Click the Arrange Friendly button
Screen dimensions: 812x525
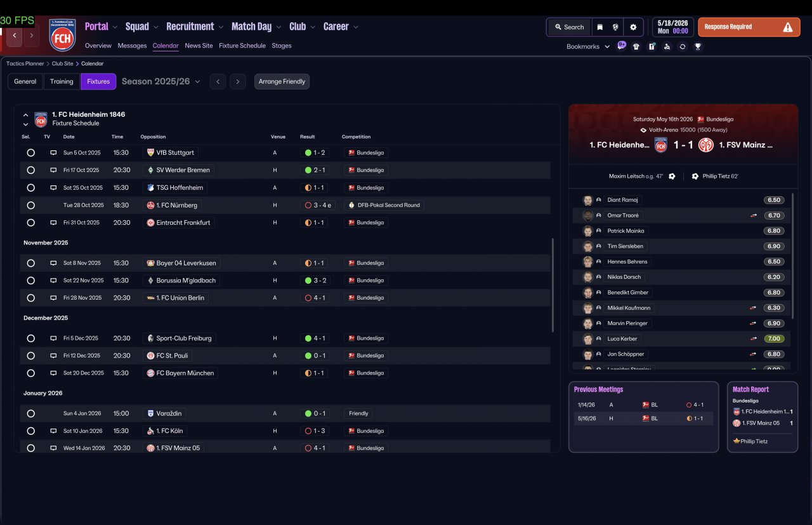tap(282, 81)
